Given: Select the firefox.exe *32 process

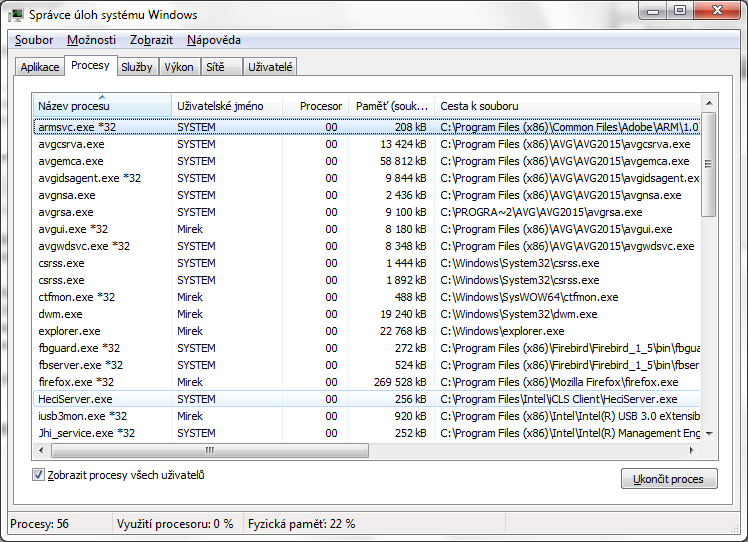Looking at the screenshot, I should pyautogui.click(x=367, y=382).
